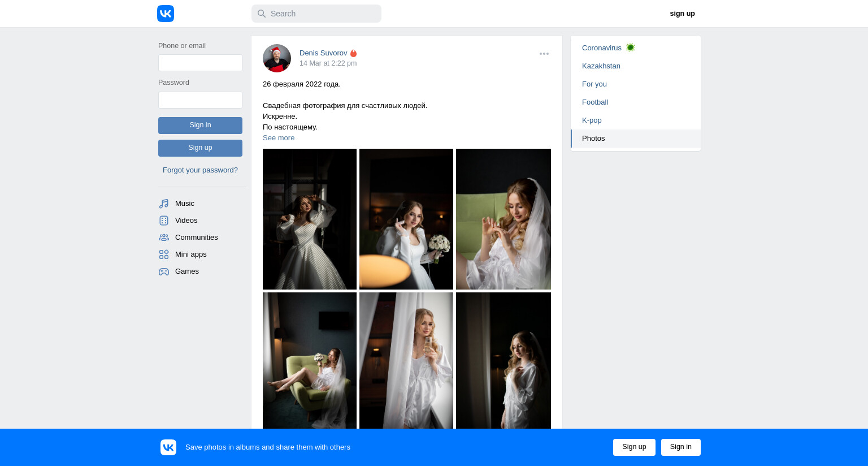Click the post line 'Свадебная фотография для счастливых людей.'
Viewport: 868px width, 466px height.
click(345, 106)
